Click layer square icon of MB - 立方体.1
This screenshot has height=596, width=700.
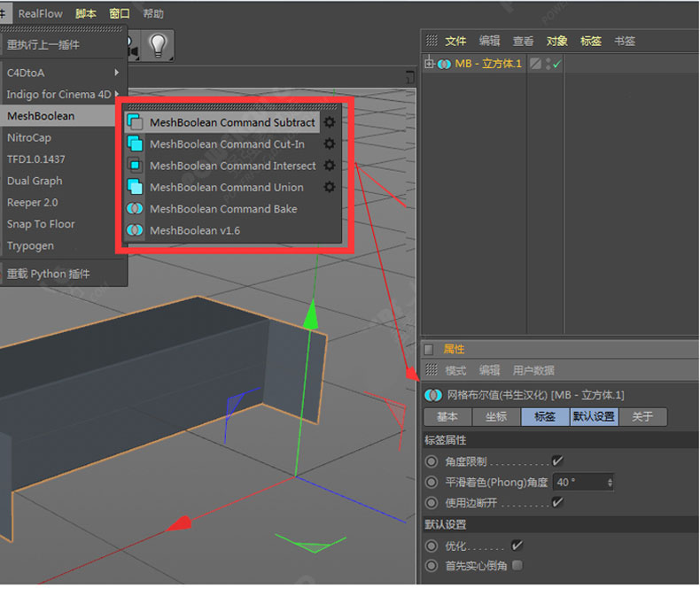[535, 64]
